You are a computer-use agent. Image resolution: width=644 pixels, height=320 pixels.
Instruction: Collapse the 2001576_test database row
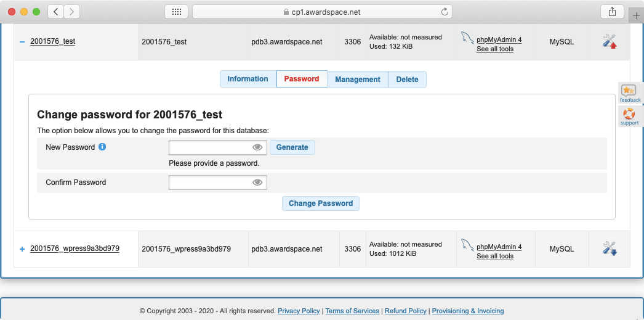[x=22, y=41]
